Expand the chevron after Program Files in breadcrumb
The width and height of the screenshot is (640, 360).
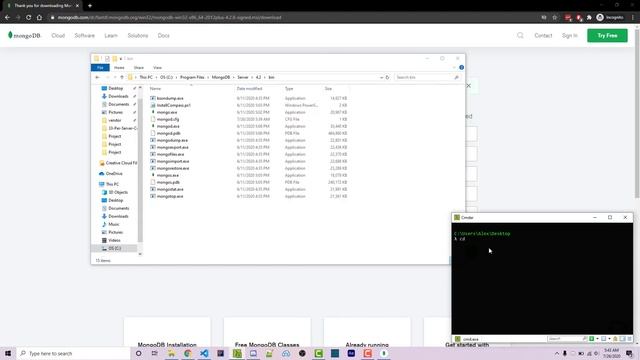point(208,77)
